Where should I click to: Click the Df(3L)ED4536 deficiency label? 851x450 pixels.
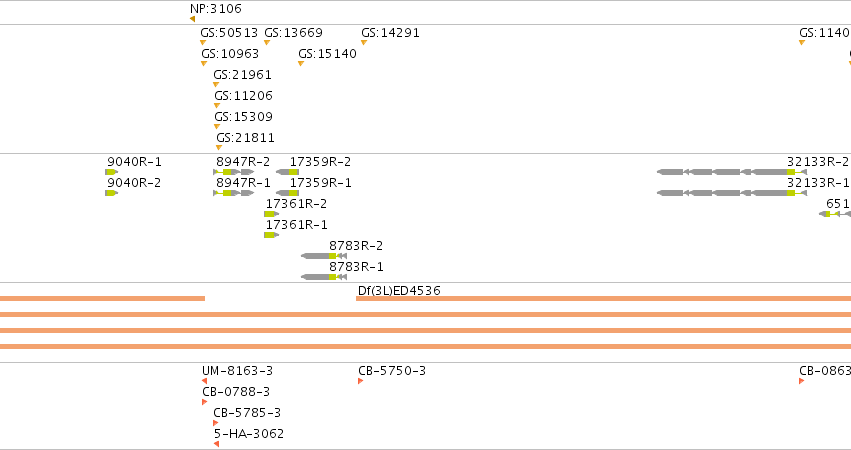tap(399, 290)
